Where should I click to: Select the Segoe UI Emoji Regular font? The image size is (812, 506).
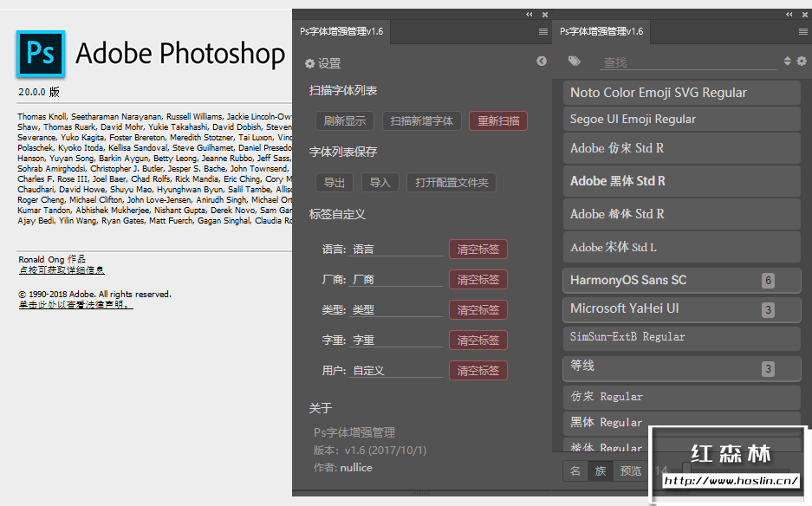[681, 119]
